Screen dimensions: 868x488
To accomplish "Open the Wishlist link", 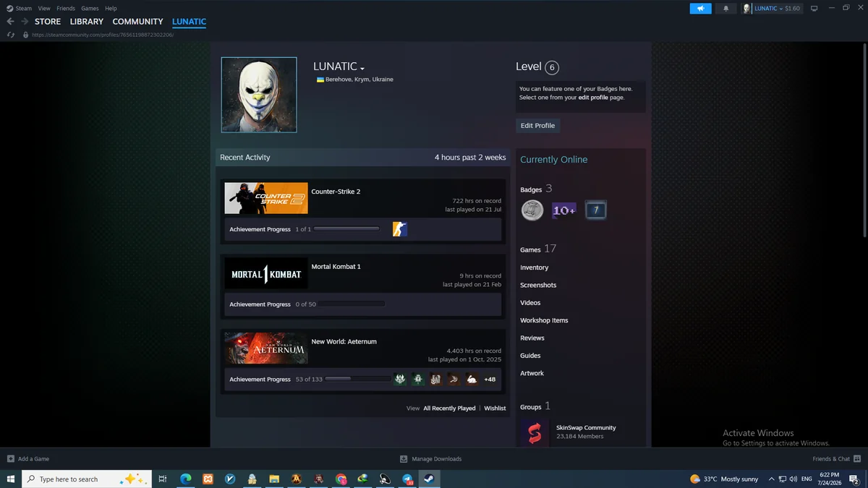I will tap(495, 408).
